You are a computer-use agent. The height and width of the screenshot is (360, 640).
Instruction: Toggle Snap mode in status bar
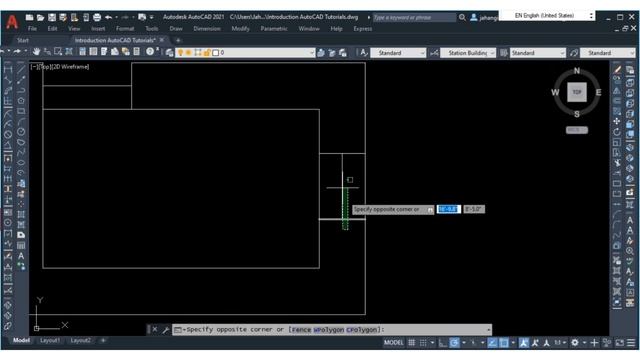coord(423,343)
